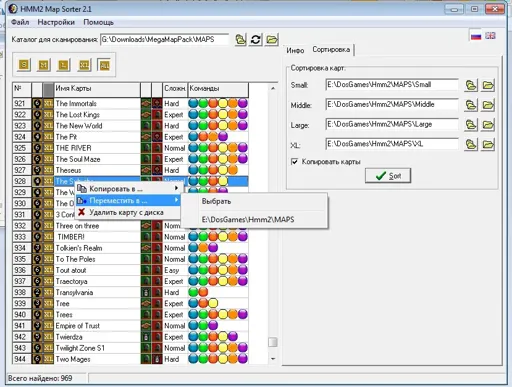Click the Sort button

point(388,176)
